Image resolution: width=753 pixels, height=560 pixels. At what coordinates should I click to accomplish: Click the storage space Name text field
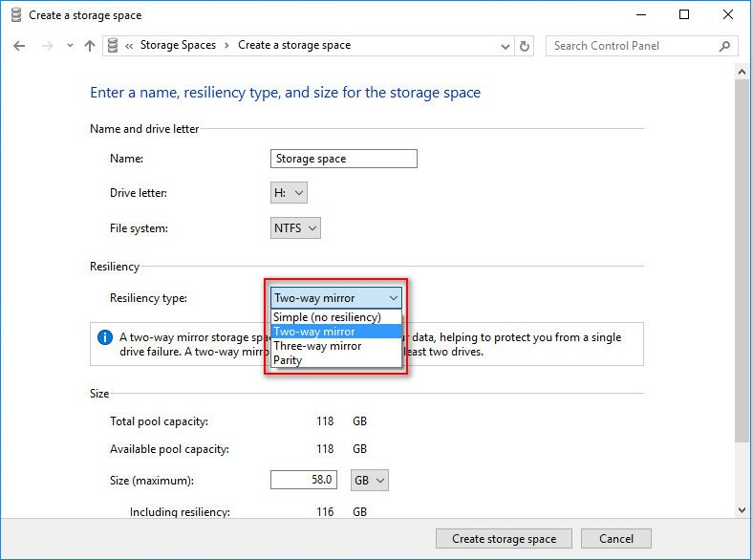(344, 159)
